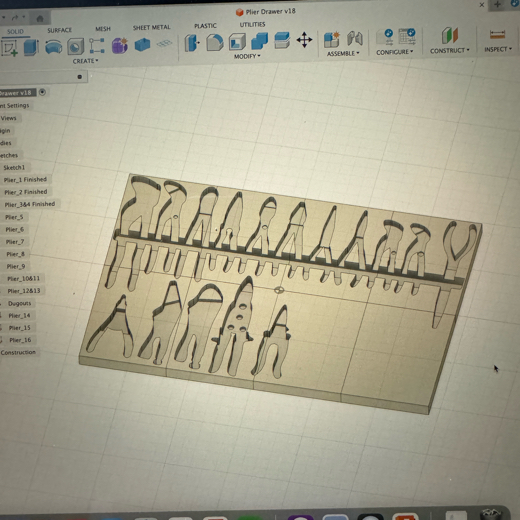Select Plier_9 in the browser

(x=16, y=266)
